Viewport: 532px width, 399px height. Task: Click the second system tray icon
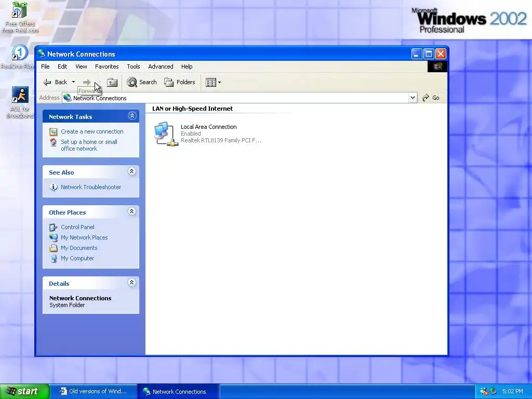[x=494, y=391]
